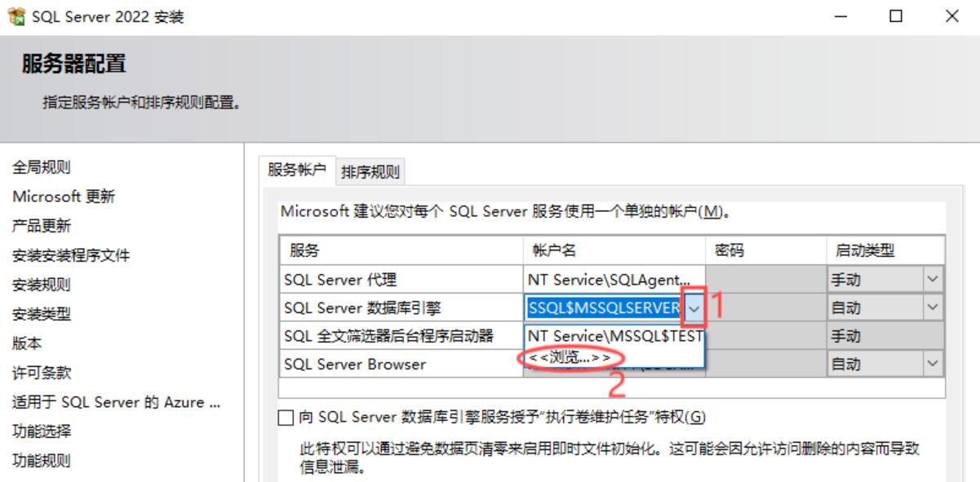
Task: Select NT Service\MSSQL$TEST dropdown entry
Action: pyautogui.click(x=615, y=335)
